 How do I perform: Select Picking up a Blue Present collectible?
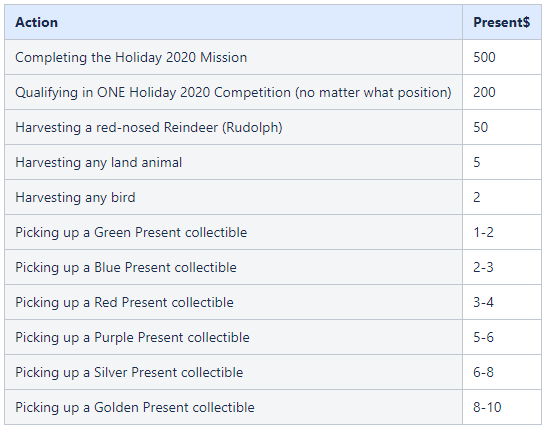click(x=126, y=267)
